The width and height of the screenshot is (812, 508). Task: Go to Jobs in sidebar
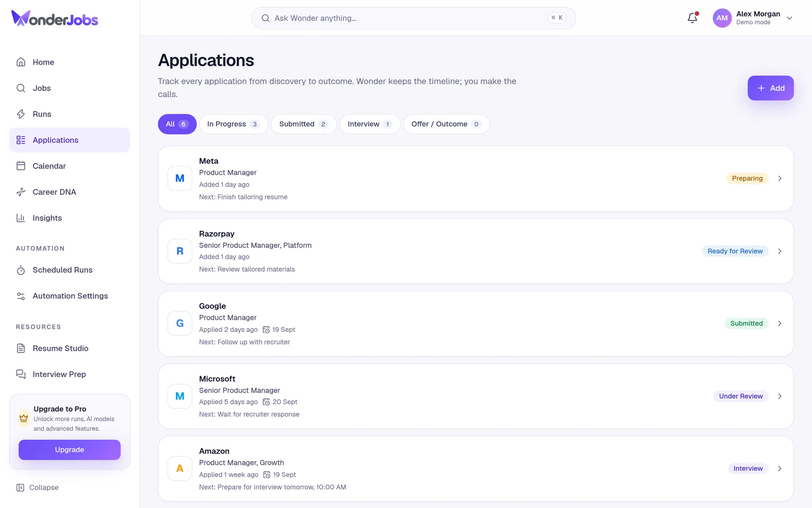69,88
